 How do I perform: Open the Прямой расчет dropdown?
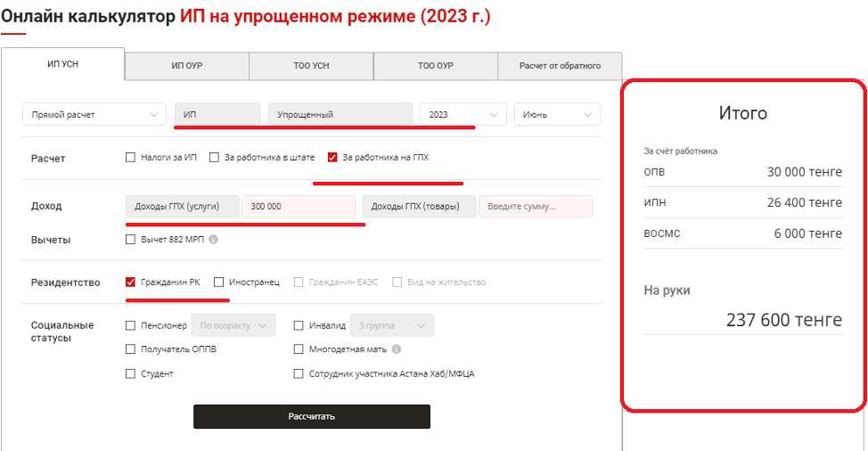tap(94, 115)
